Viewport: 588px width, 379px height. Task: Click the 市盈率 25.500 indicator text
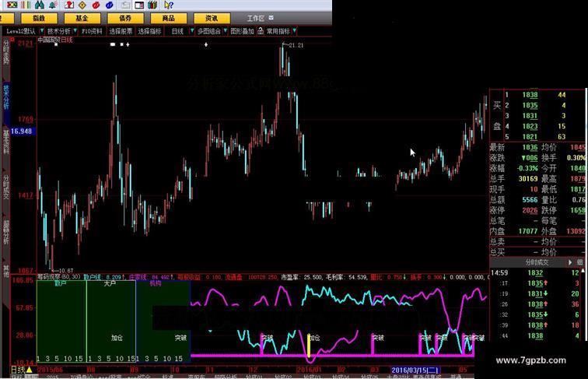(x=302, y=277)
